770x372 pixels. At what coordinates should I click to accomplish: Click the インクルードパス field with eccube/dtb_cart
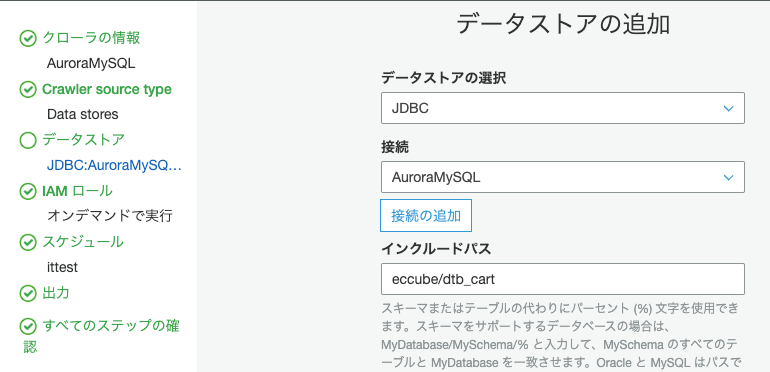pyautogui.click(x=563, y=279)
